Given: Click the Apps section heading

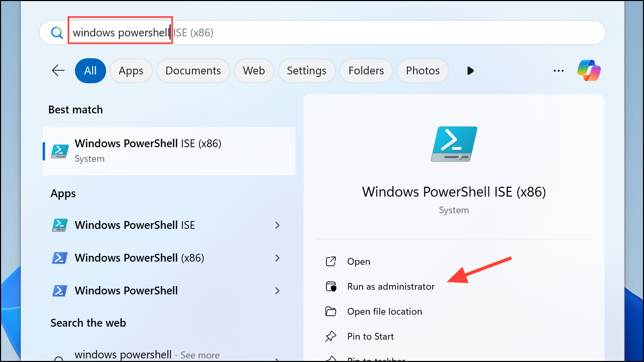Looking at the screenshot, I should [63, 193].
